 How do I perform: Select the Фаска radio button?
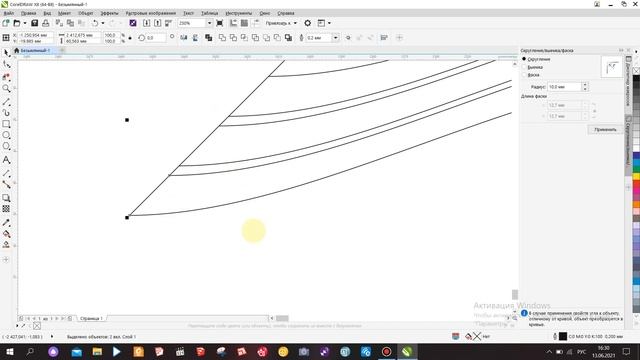(524, 75)
